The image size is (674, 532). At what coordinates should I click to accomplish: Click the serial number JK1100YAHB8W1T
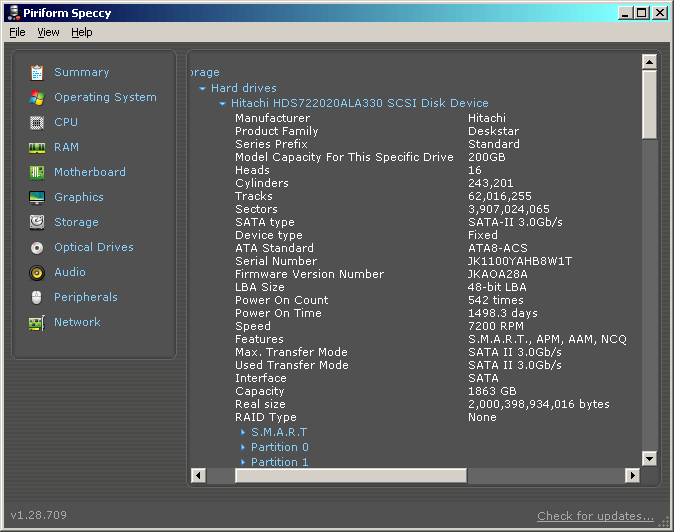(x=520, y=261)
